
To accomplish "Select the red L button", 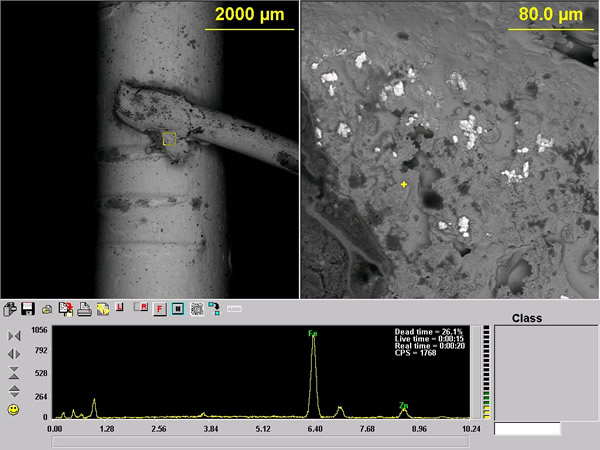I will [x=119, y=307].
